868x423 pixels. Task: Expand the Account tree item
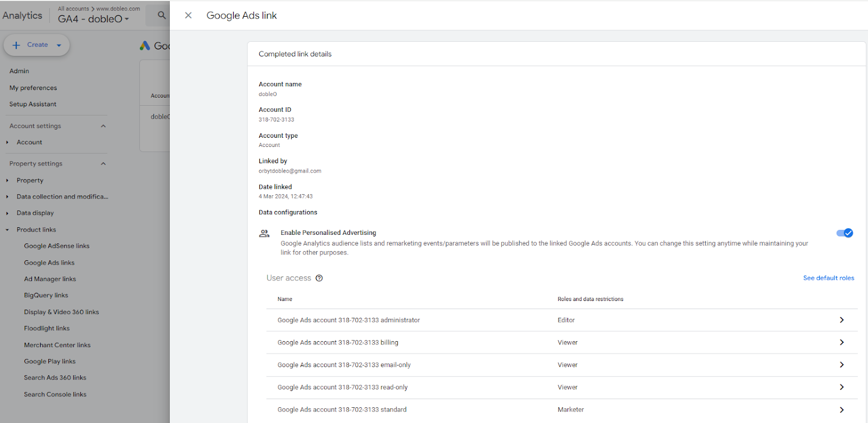point(7,143)
